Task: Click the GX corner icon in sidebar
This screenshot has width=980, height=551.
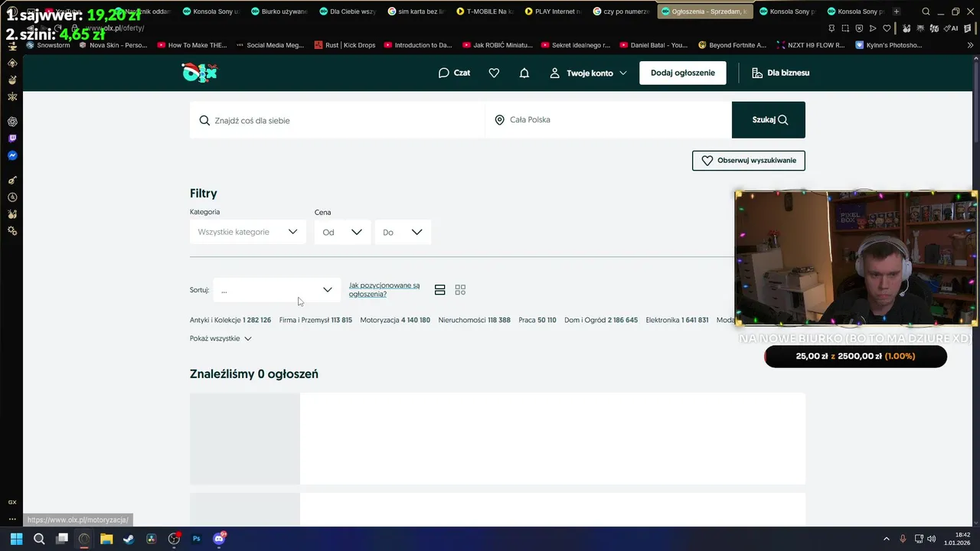Action: (12, 502)
